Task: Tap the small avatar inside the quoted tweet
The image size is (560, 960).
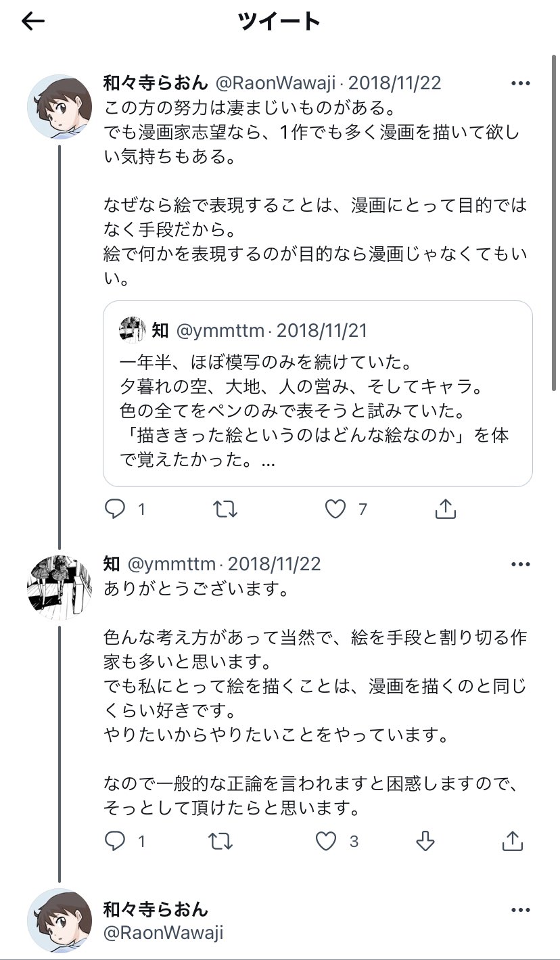Action: [132, 330]
